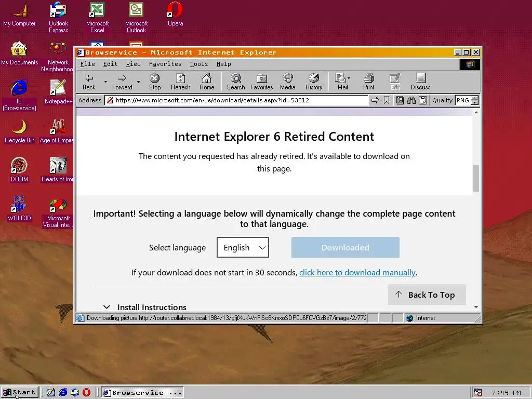Open the Search toolbar button
The height and width of the screenshot is (399, 532).
236,82
